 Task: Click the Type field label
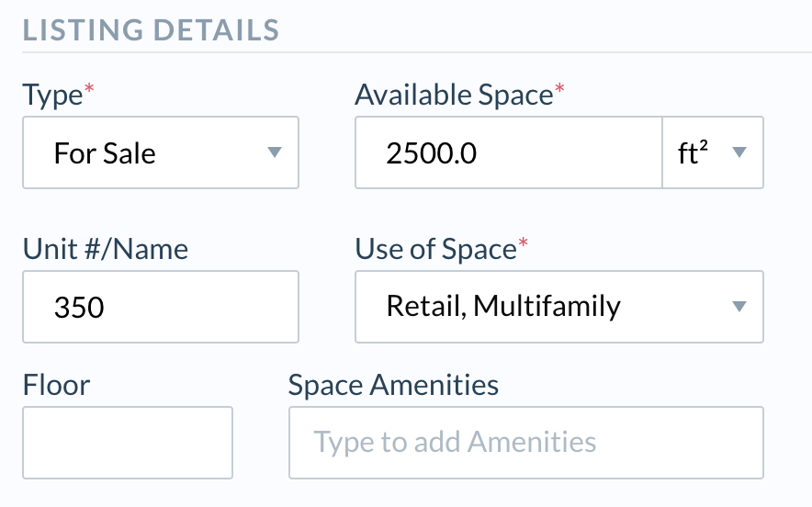[52, 95]
